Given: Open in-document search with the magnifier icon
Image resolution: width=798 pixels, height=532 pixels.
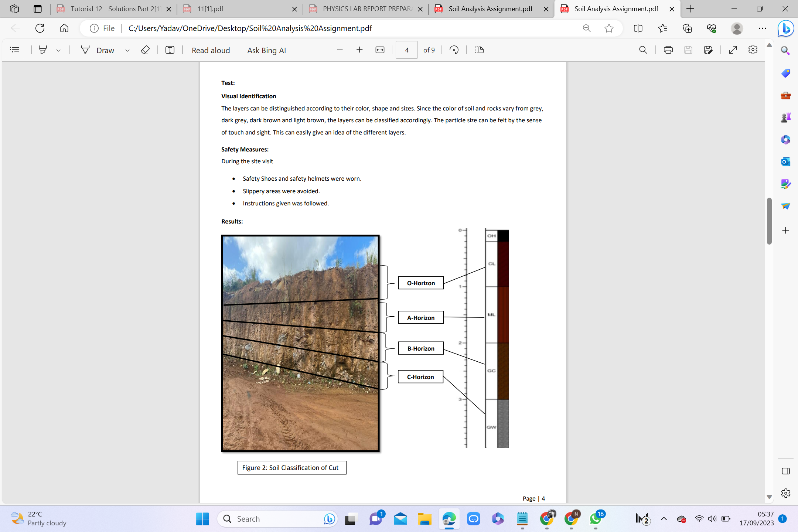Looking at the screenshot, I should tap(643, 50).
